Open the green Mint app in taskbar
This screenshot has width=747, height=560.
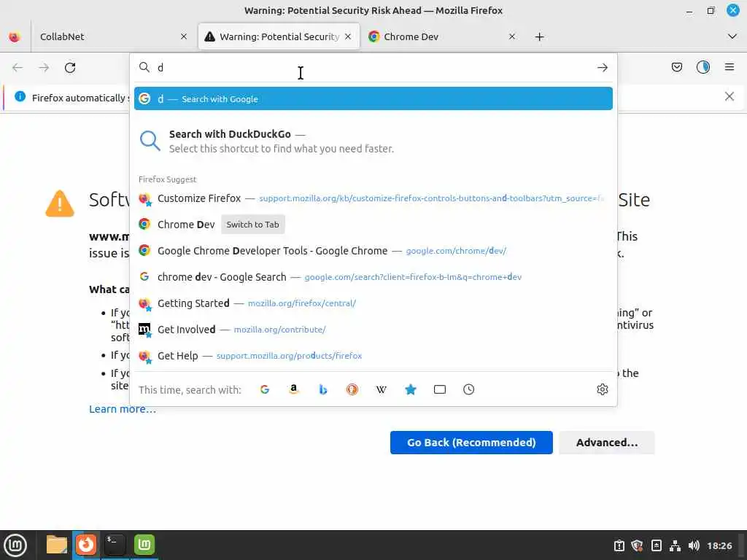[144, 545]
